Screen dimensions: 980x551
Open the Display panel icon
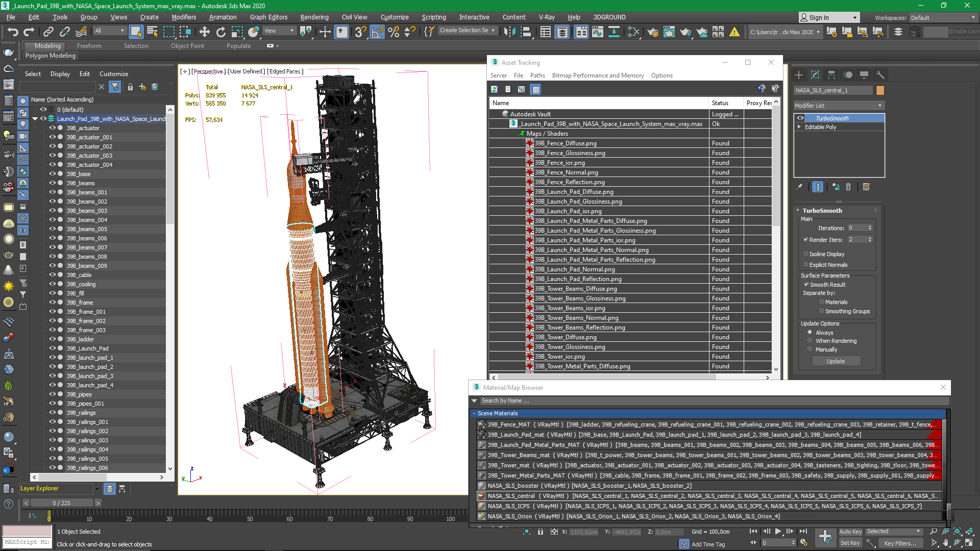864,74
